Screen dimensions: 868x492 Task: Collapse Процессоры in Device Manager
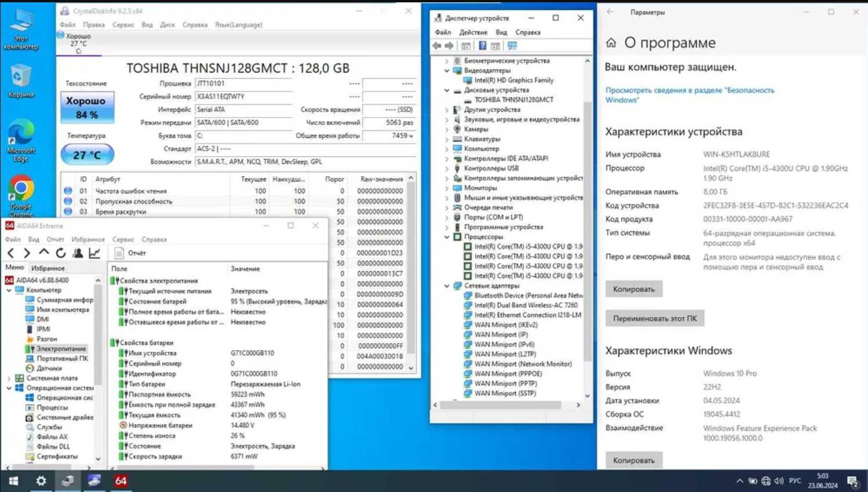coord(447,237)
